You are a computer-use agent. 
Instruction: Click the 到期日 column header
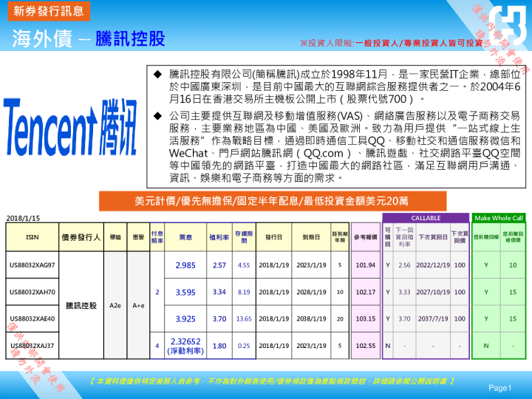(311, 237)
